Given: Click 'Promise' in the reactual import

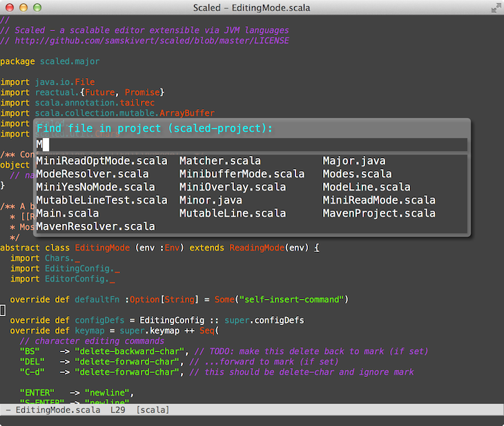Looking at the screenshot, I should click(x=142, y=93).
